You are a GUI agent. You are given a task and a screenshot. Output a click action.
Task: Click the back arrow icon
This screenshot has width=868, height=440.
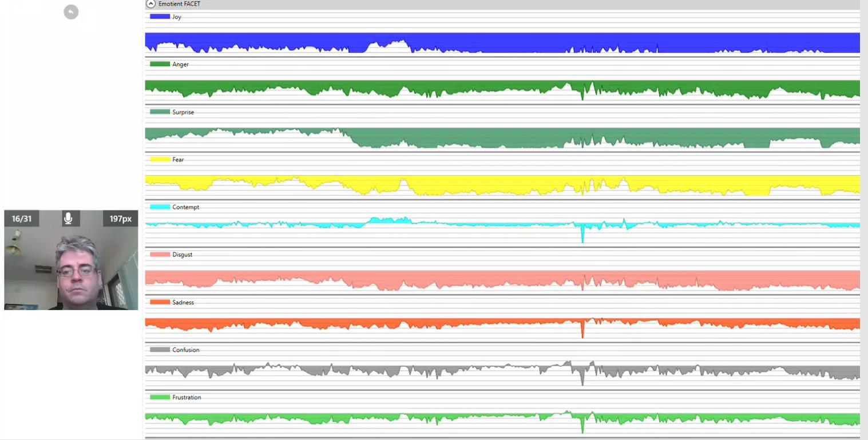tap(71, 12)
